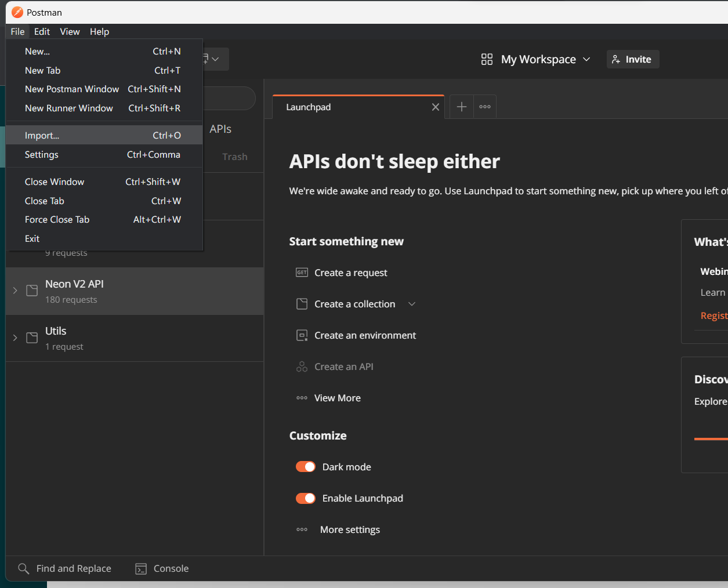Open Find and Replace in status bar

(64, 569)
